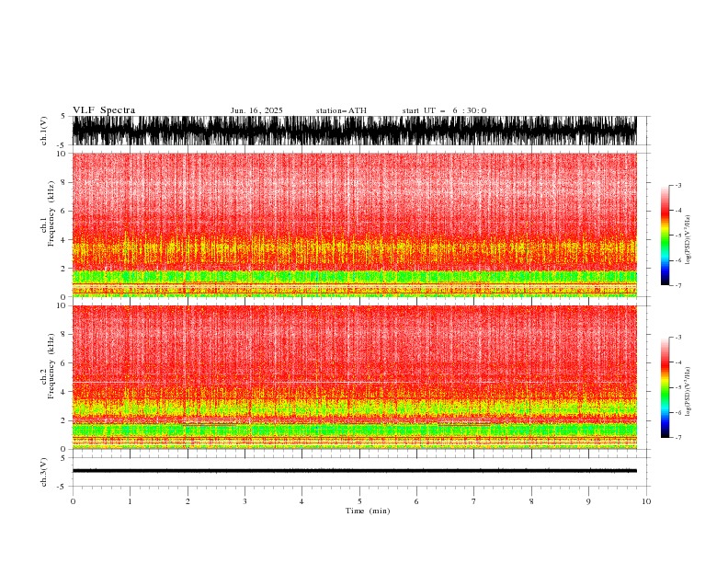Click the "start UT = 6 :30: 0" text
Viewport: 728px width, 563px height.
click(444, 110)
